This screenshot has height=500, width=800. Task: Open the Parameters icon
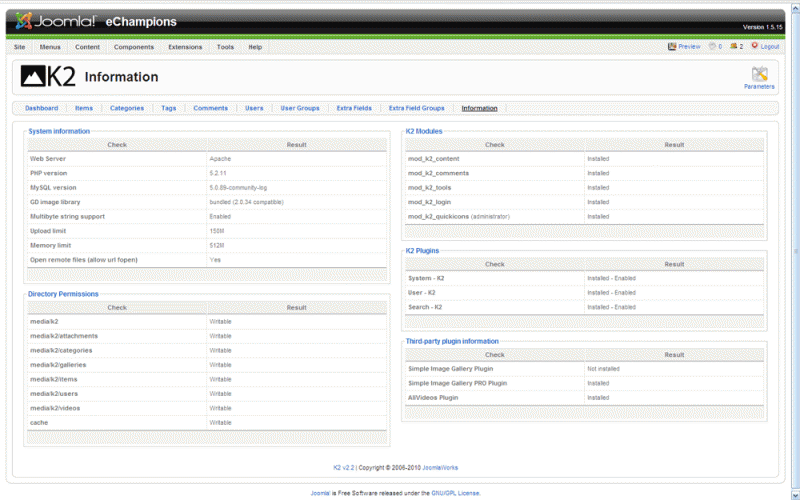[x=759, y=73]
